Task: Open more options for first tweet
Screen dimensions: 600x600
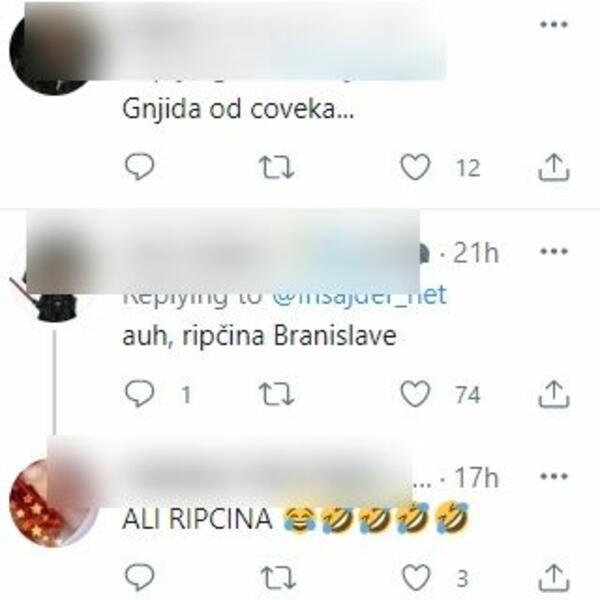Action: [x=554, y=24]
